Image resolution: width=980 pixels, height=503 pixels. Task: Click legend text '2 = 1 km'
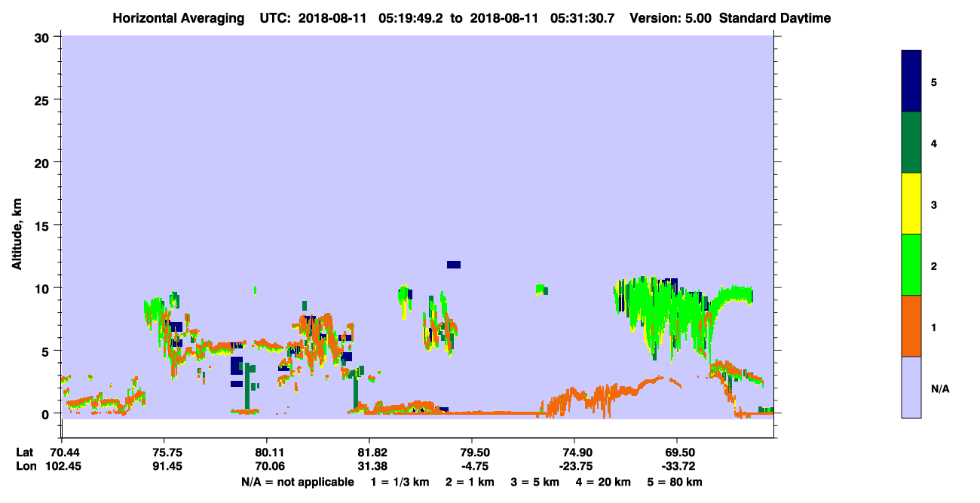click(x=469, y=482)
